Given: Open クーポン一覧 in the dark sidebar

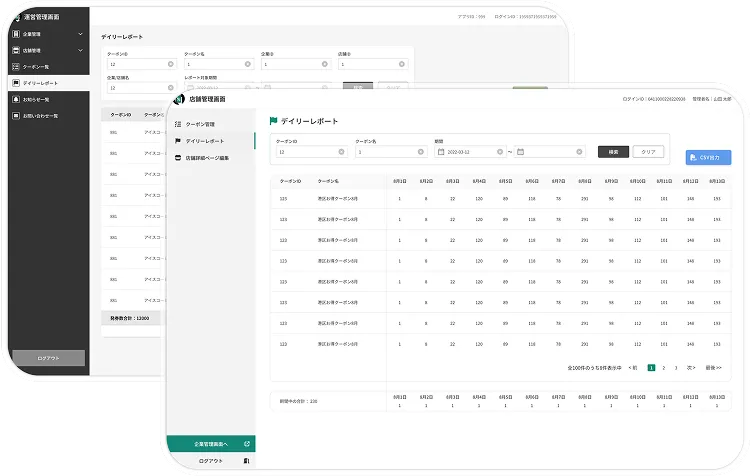Looking at the screenshot, I should 38,66.
